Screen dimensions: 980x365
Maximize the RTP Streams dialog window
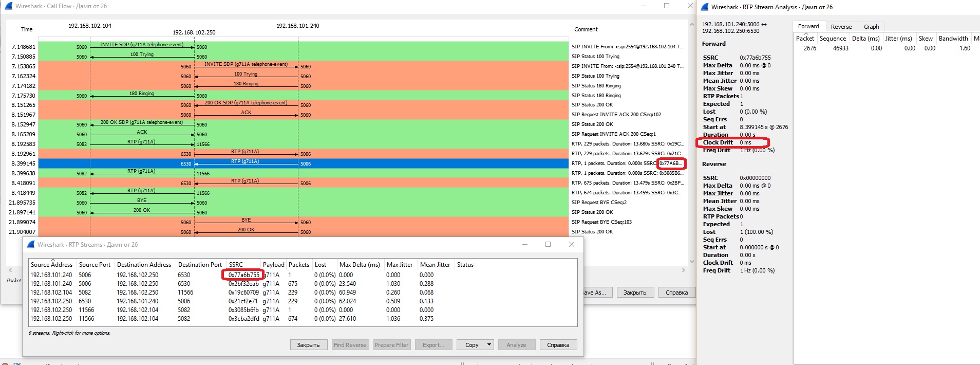point(548,244)
